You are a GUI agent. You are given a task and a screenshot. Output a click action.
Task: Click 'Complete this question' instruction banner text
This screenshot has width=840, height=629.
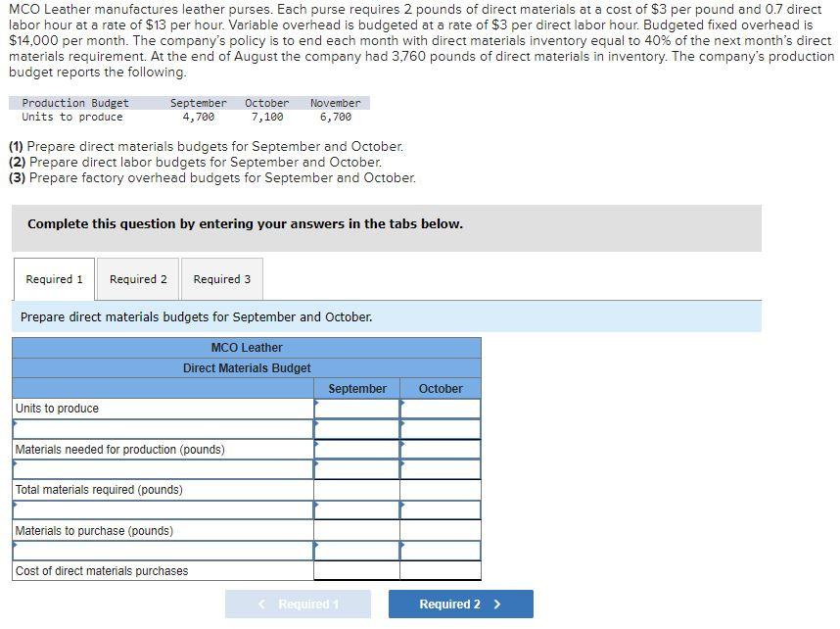tap(245, 223)
